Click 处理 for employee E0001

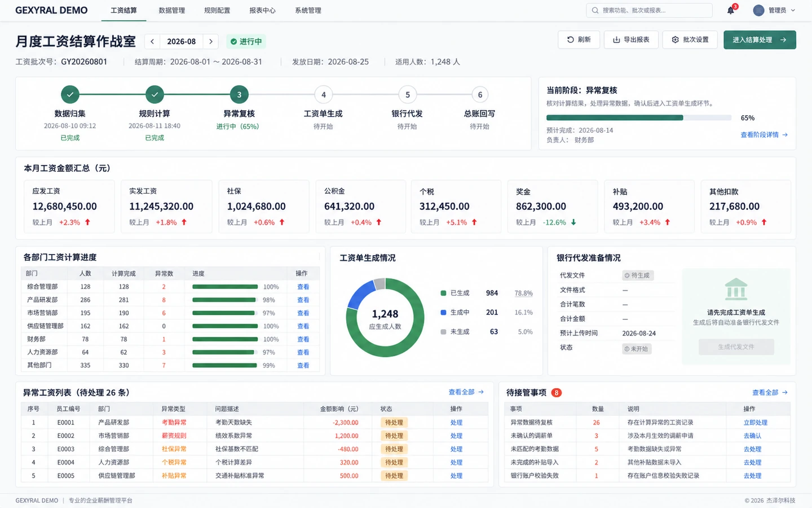point(456,422)
